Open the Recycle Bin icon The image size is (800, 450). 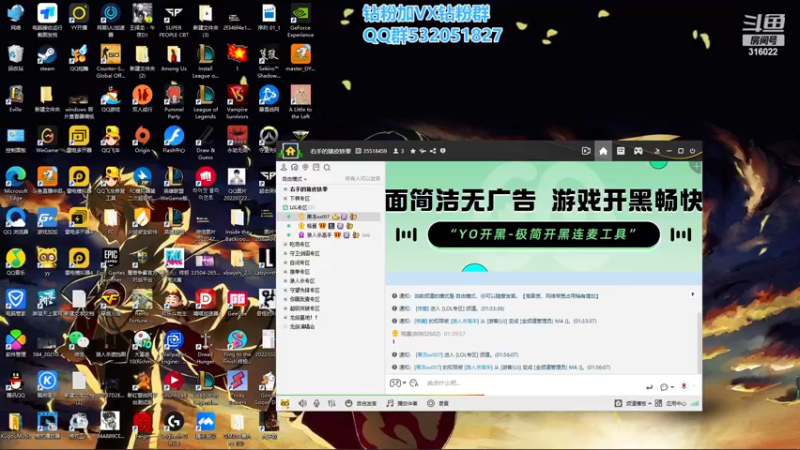click(x=16, y=58)
